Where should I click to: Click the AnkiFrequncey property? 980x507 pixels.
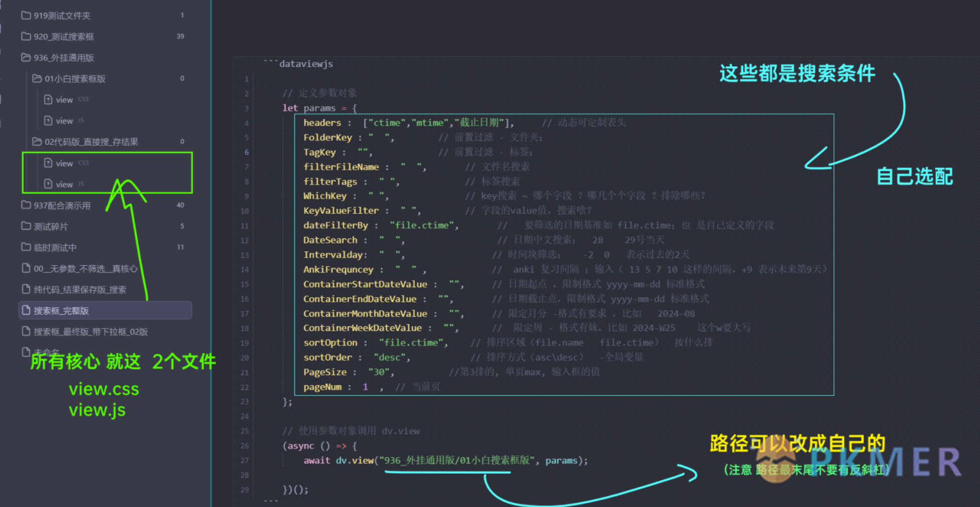pyautogui.click(x=338, y=270)
